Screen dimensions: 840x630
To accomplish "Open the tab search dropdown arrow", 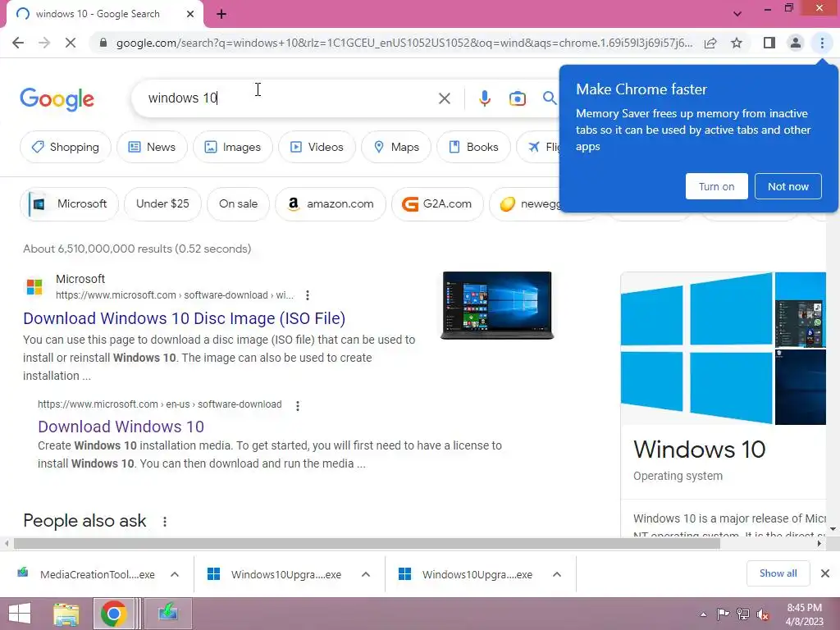I will [x=737, y=14].
